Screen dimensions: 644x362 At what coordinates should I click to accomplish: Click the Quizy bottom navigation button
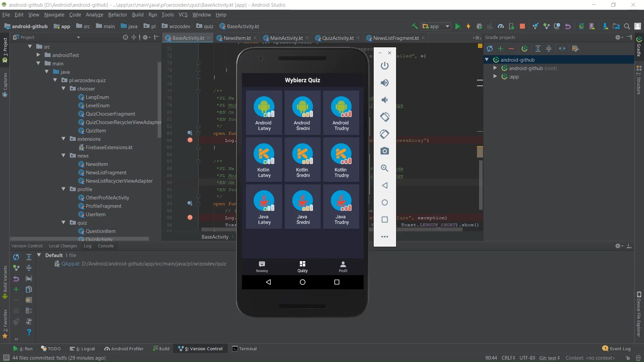pyautogui.click(x=303, y=266)
